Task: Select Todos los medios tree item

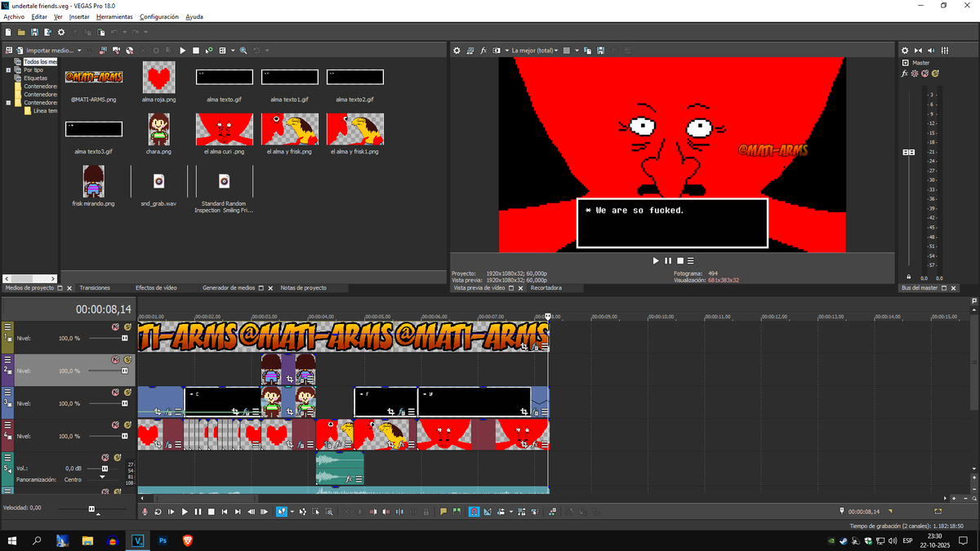Action: (x=40, y=62)
